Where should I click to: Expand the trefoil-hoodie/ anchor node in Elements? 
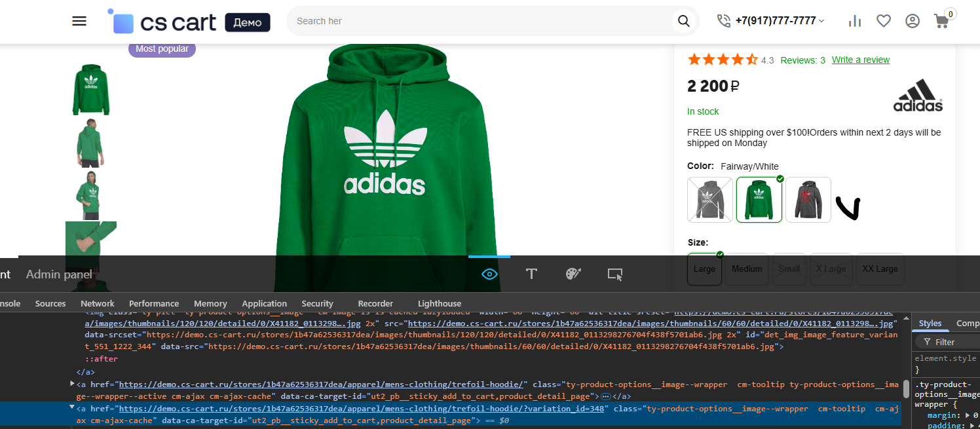click(73, 383)
